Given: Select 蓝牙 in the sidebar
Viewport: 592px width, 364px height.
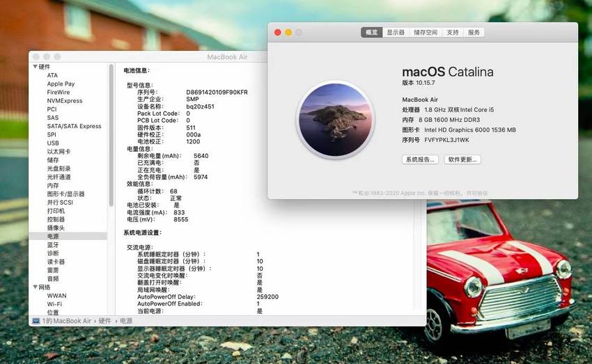Looking at the screenshot, I should (53, 245).
